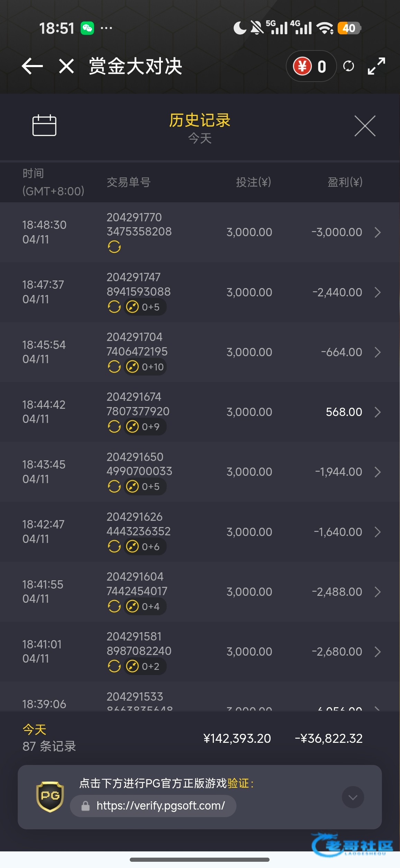Click the 0+5 free spins badge at 18:47:37
The height and width of the screenshot is (868, 400).
coord(145,307)
